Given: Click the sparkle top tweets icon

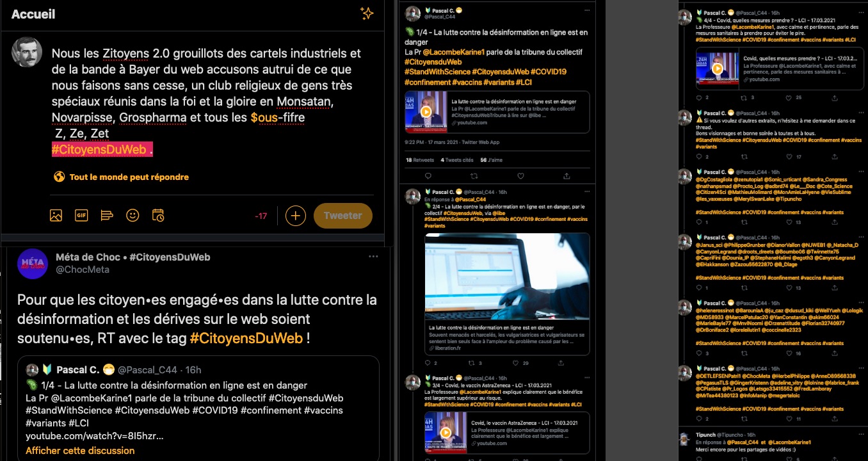Looking at the screenshot, I should point(367,13).
